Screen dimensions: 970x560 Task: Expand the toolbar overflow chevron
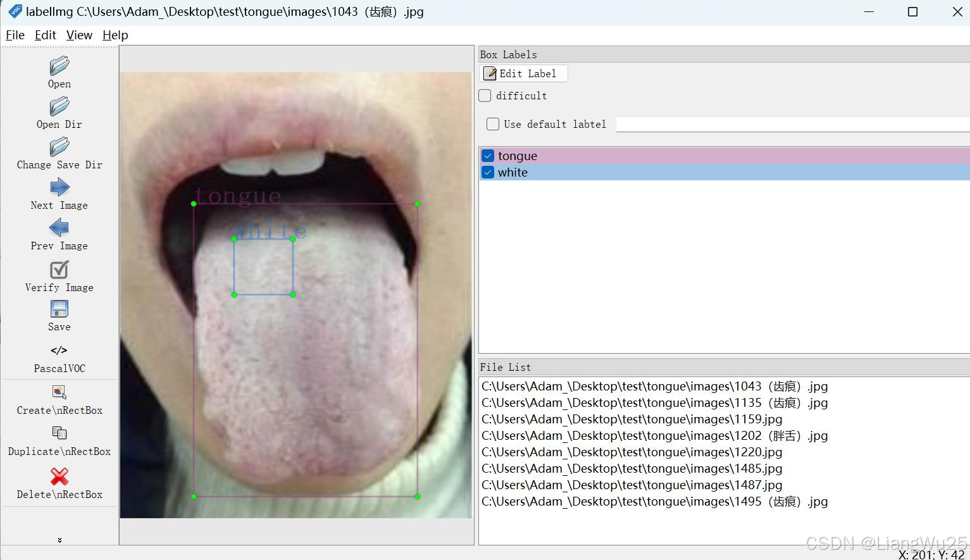[59, 540]
